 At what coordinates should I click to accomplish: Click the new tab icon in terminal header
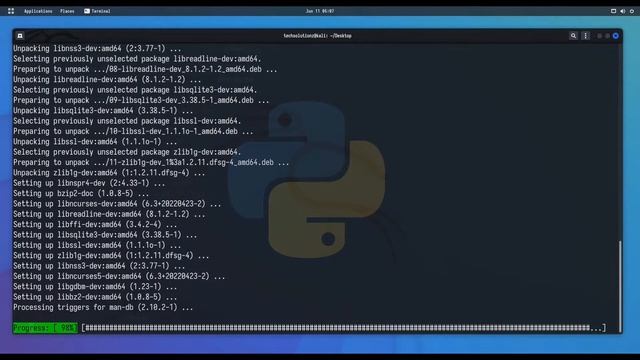tap(20, 36)
